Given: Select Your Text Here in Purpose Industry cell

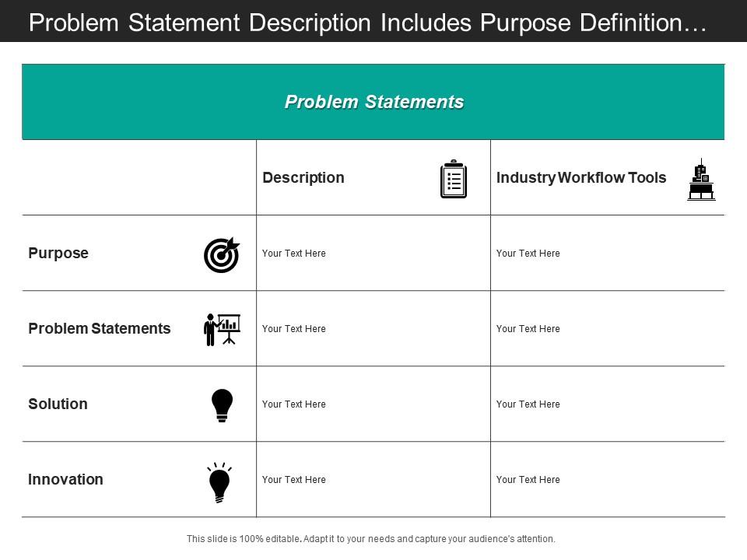Looking at the screenshot, I should pos(528,254).
